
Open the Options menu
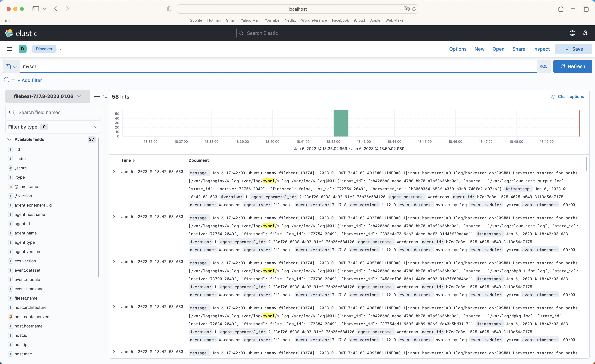pos(458,49)
